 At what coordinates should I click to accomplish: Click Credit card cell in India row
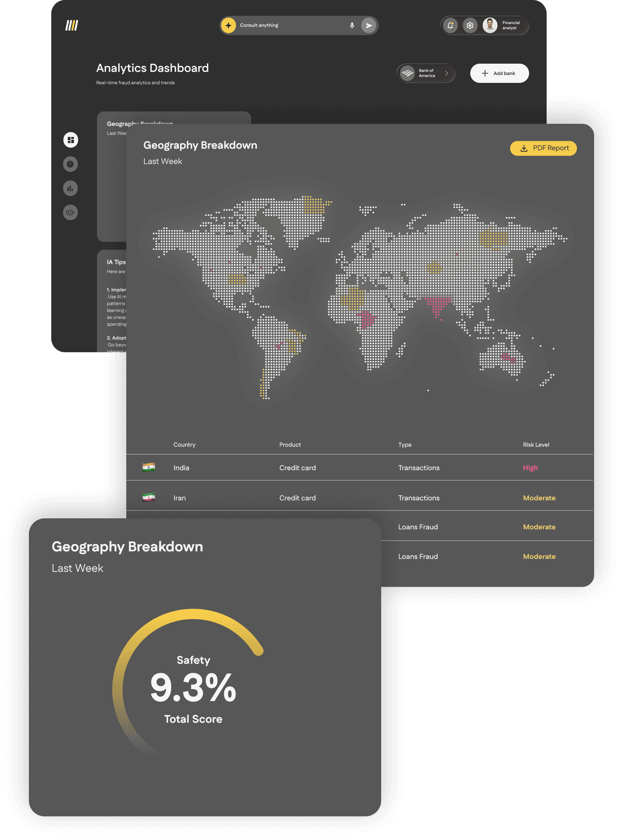pos(298,467)
